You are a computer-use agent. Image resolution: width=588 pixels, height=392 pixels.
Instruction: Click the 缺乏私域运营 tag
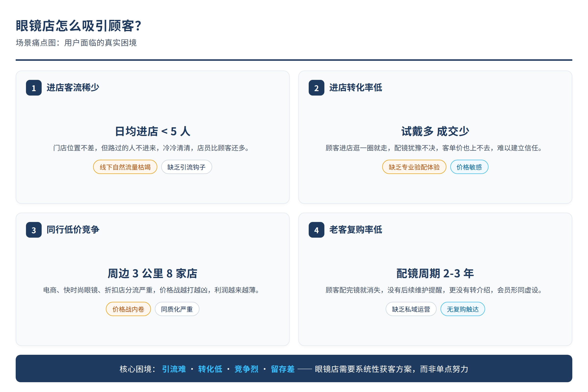click(411, 309)
